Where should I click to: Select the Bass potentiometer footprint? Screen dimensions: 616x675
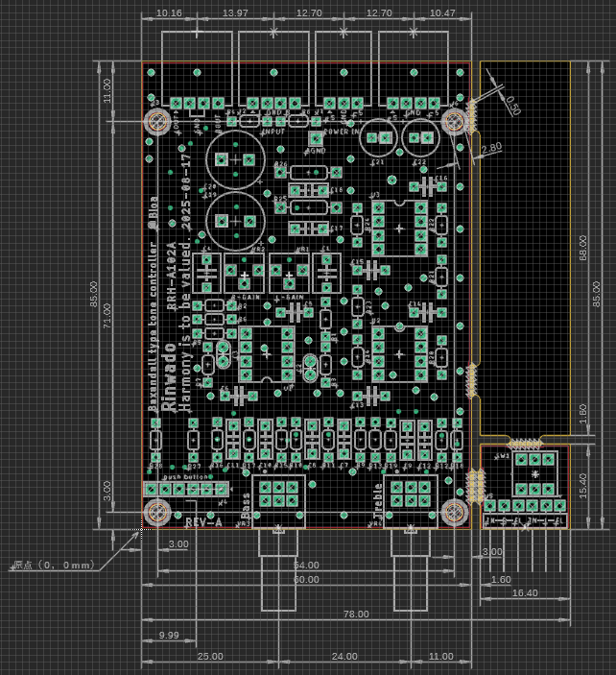coord(278,494)
